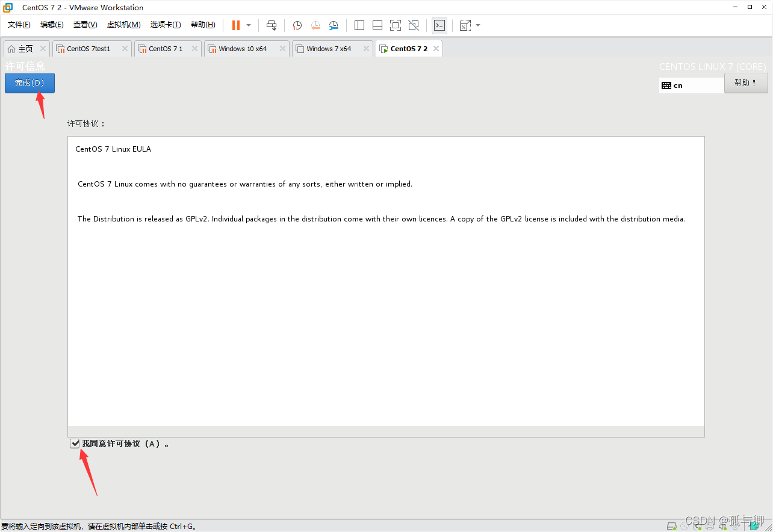773x532 pixels.
Task: Click the Send Ctrl+Alt+Del toolbar icon
Action: (x=272, y=25)
